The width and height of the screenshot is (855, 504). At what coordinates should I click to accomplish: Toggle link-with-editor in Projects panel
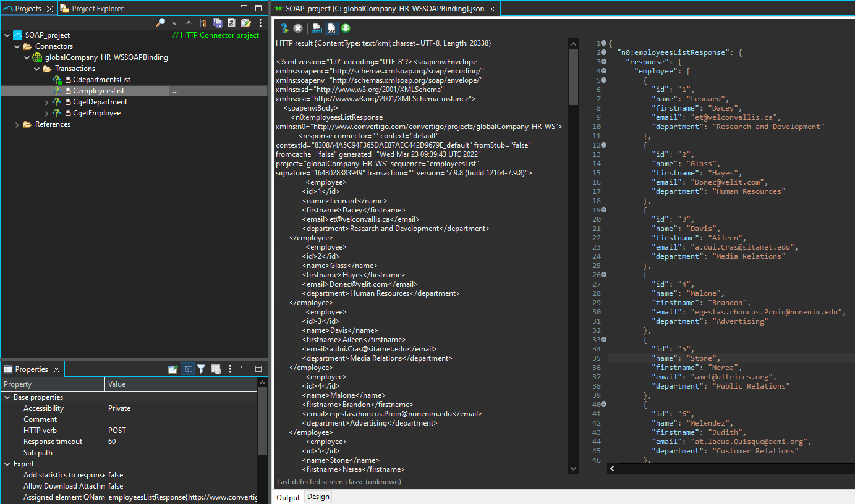tap(203, 22)
